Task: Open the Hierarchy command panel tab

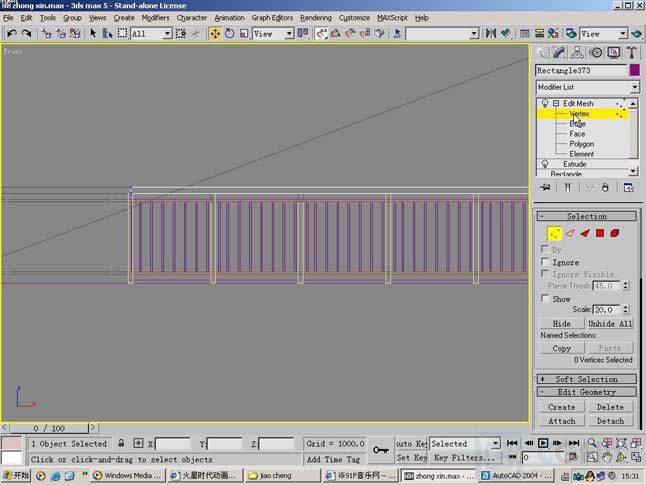Action: 577,53
